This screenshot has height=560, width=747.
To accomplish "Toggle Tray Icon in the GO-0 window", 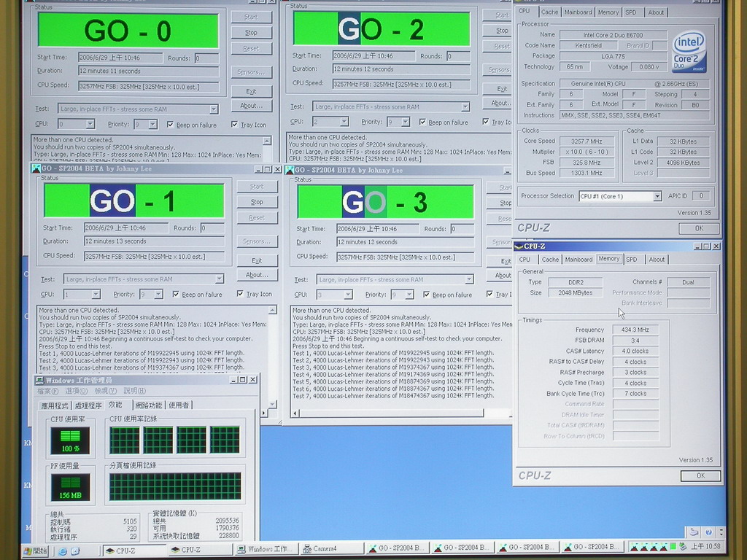I will coord(234,125).
